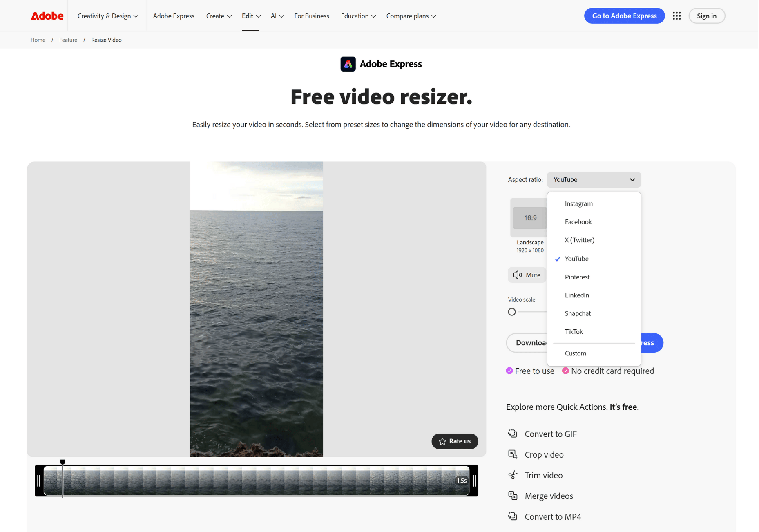This screenshot has height=532, width=759.
Task: Click the Convert to GIF icon
Action: click(x=512, y=434)
